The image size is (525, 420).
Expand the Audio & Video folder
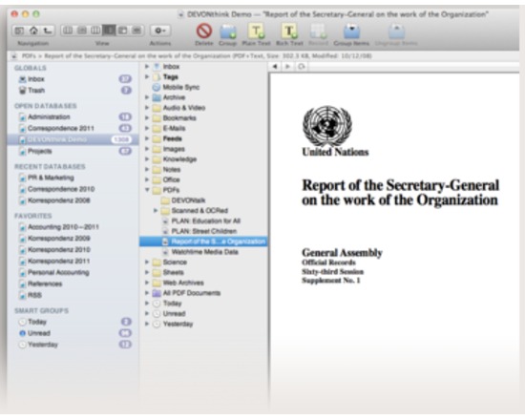(x=147, y=108)
